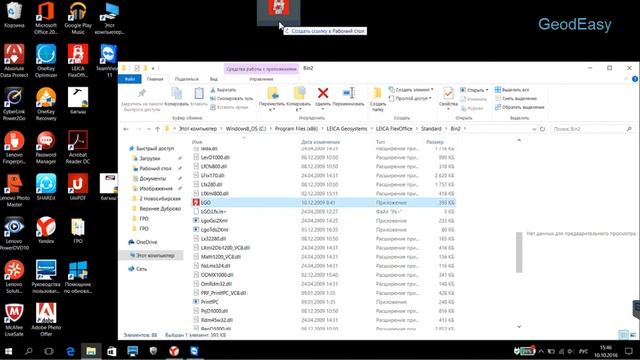The image size is (640, 360).
Task: Click the scroll-down arrow of the file list
Action: (519, 327)
